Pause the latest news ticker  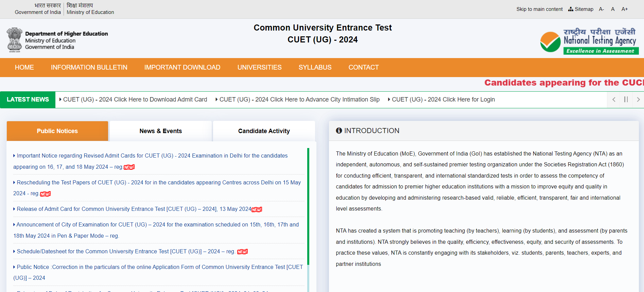pos(626,99)
